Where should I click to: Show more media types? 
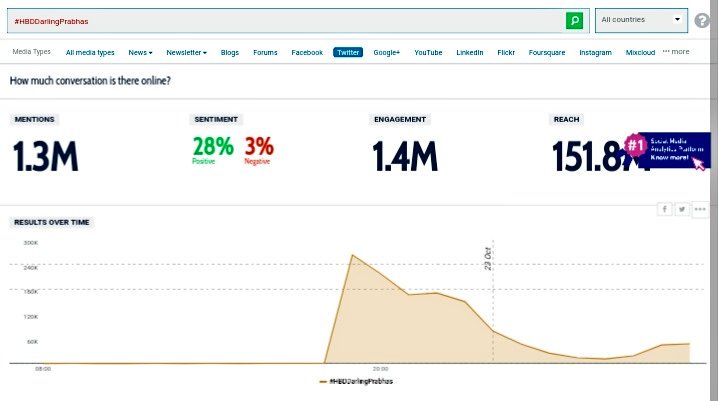coord(676,52)
